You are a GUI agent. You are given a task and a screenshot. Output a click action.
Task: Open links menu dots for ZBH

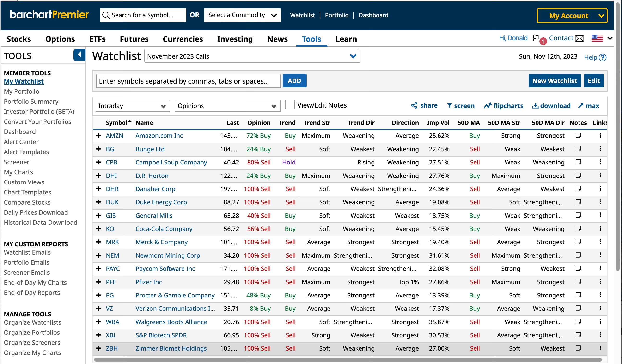tap(600, 348)
